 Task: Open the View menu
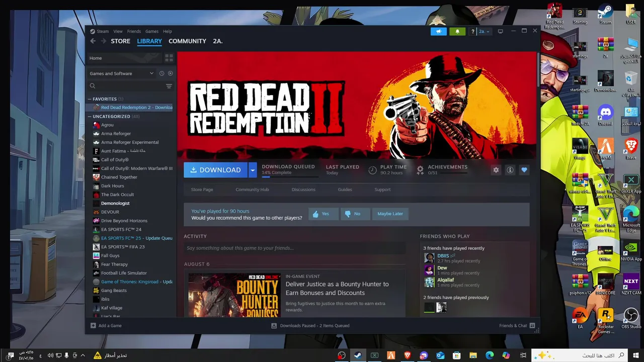[118, 31]
